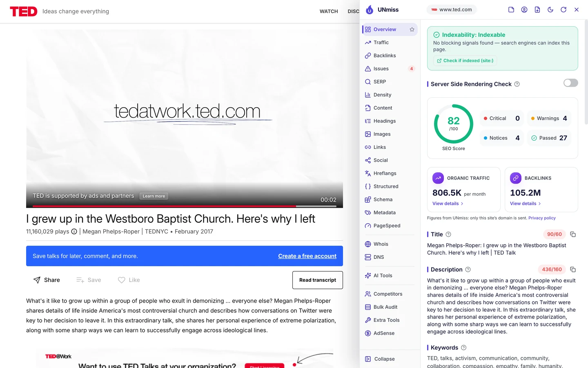Click the Save button under the video
588x368 pixels.
click(x=89, y=280)
